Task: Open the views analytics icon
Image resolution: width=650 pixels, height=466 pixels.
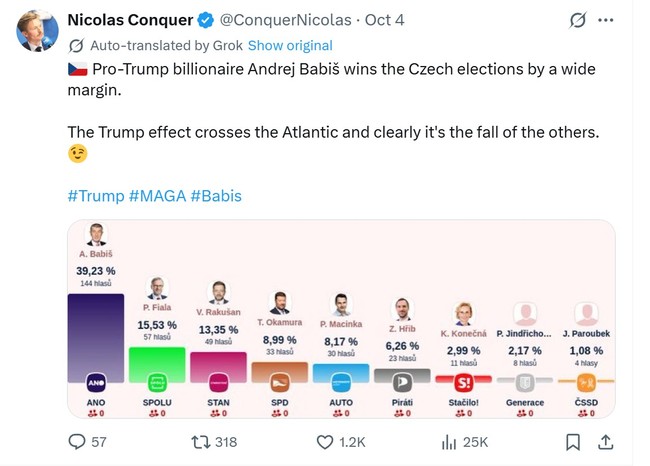Action: (x=449, y=441)
